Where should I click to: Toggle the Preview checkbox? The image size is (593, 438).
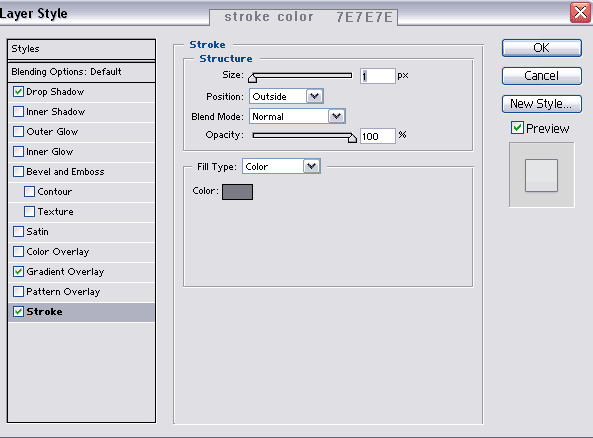[x=517, y=128]
